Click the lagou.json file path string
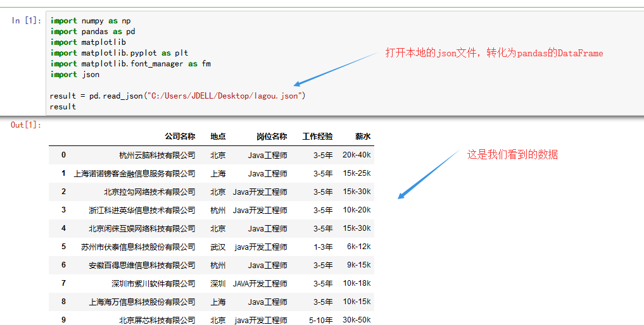This screenshot has height=325, width=644. 225,95
